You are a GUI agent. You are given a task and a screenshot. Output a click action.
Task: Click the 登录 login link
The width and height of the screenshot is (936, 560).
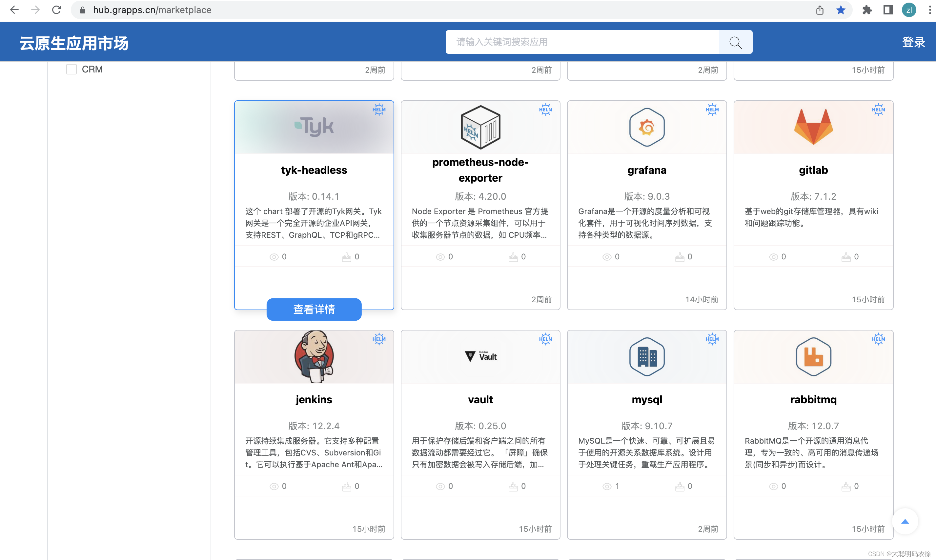[913, 42]
